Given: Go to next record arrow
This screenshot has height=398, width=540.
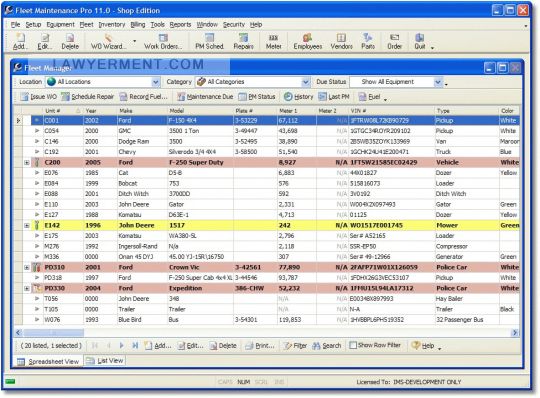Looking at the screenshot, I should pyautogui.click(x=121, y=345).
